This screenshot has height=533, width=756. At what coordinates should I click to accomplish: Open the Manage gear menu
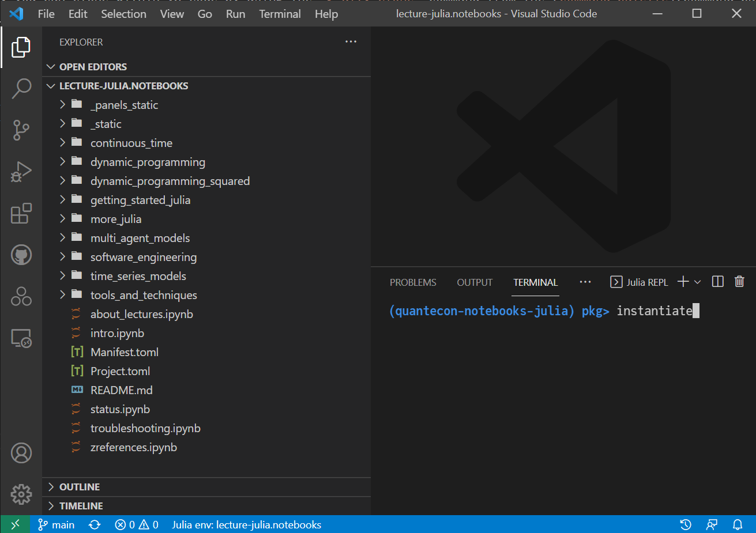click(21, 494)
